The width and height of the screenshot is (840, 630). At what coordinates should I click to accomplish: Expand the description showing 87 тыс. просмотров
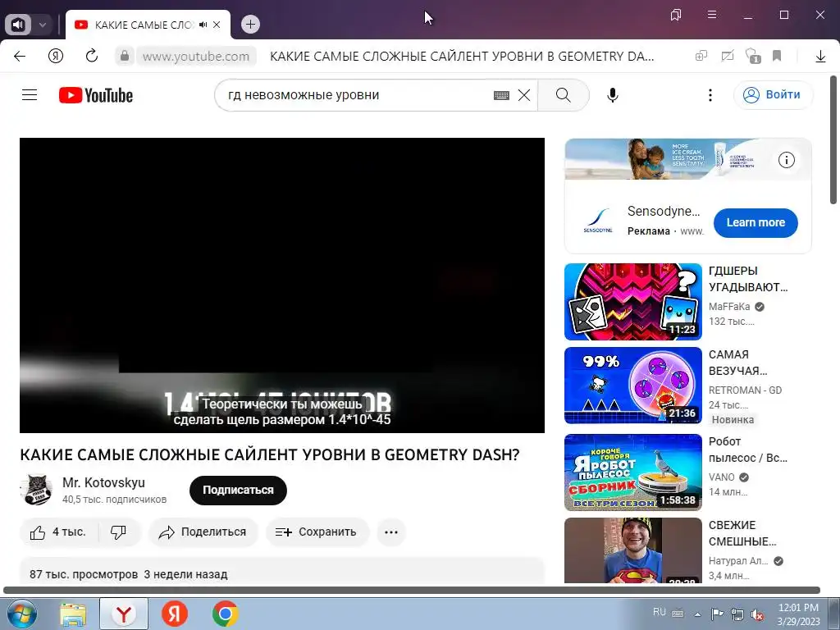[282, 571]
